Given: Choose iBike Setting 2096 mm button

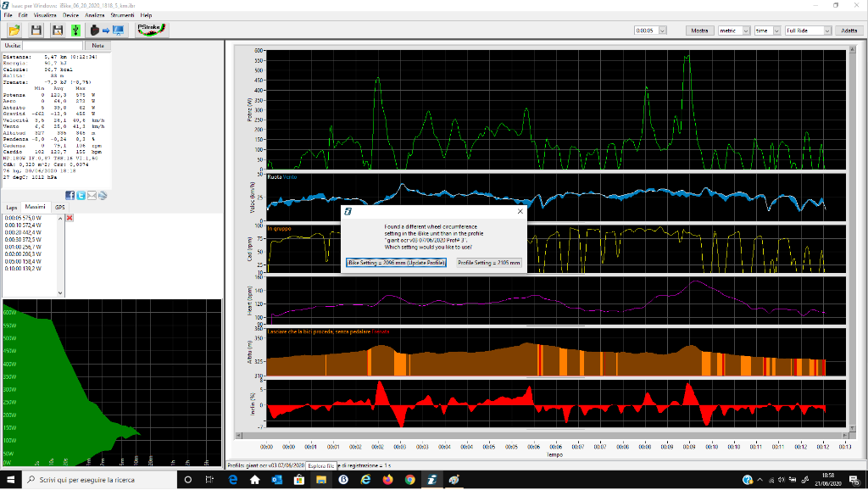Looking at the screenshot, I should [397, 263].
